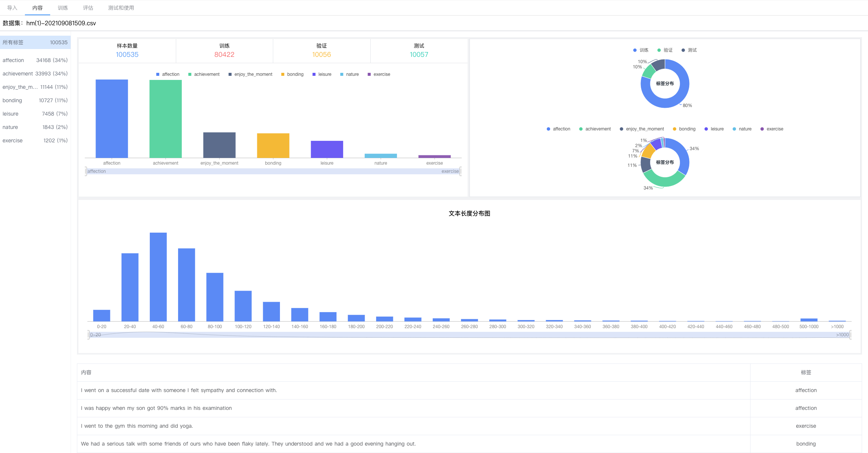Toggle exercise in label donut legend

tap(772, 129)
